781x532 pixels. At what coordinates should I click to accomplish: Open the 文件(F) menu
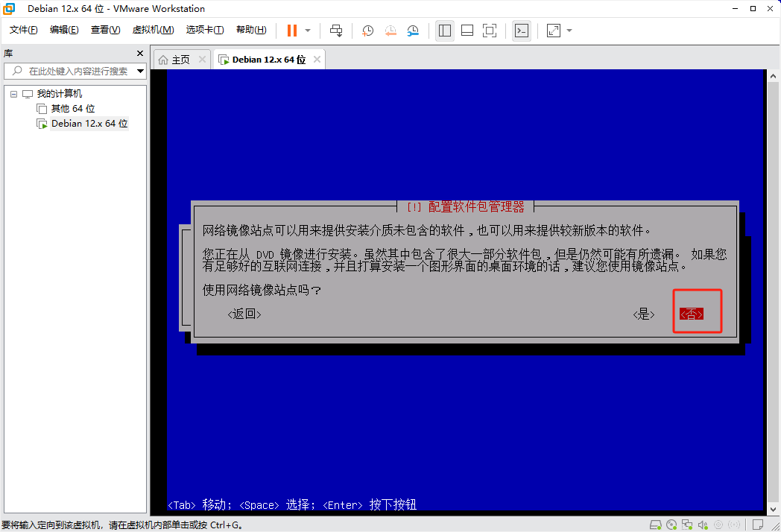point(23,30)
